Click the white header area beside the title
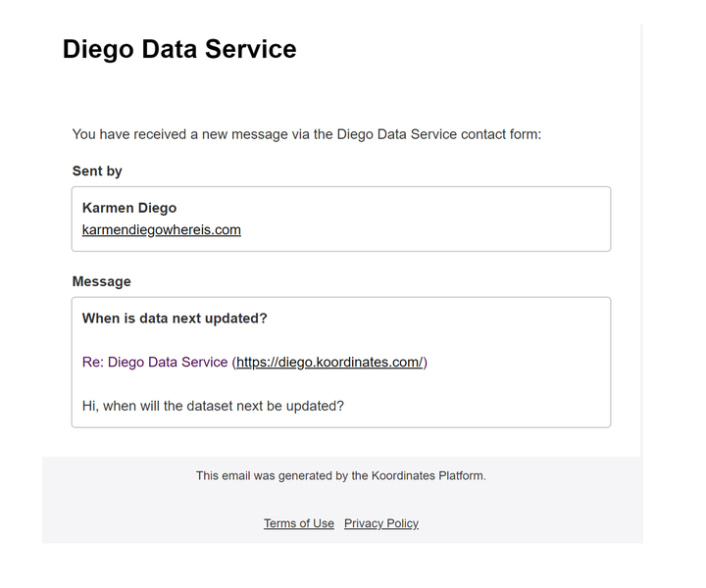The height and width of the screenshot is (588, 706). [x=469, y=49]
